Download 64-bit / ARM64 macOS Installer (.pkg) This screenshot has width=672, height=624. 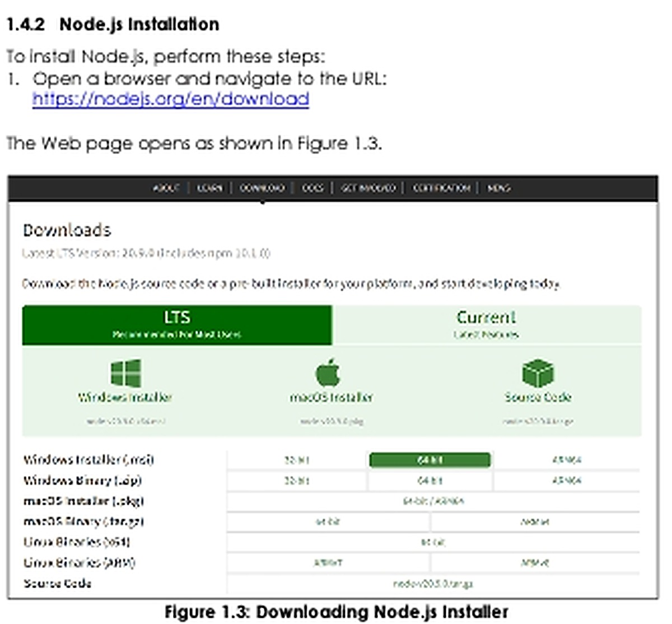coord(433,501)
